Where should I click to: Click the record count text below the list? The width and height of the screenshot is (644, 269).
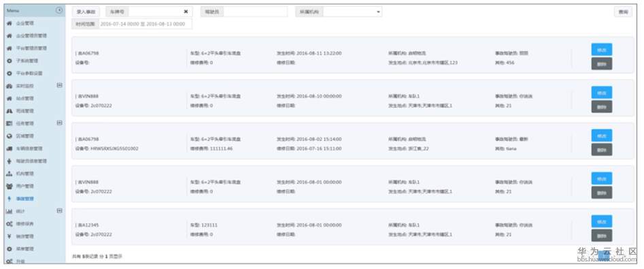[97, 256]
